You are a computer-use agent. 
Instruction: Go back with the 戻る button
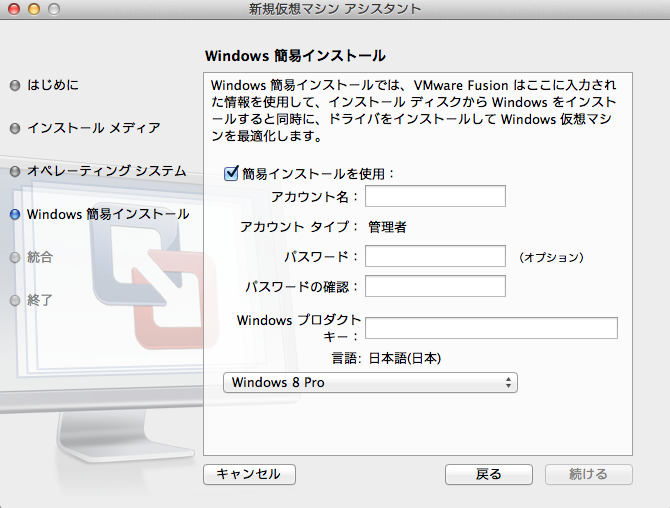coord(488,474)
